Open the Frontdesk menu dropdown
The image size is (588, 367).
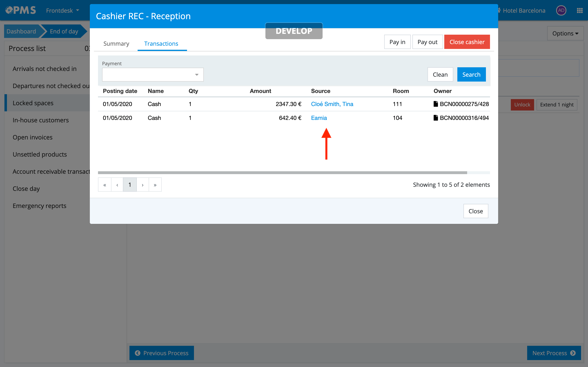pos(62,10)
